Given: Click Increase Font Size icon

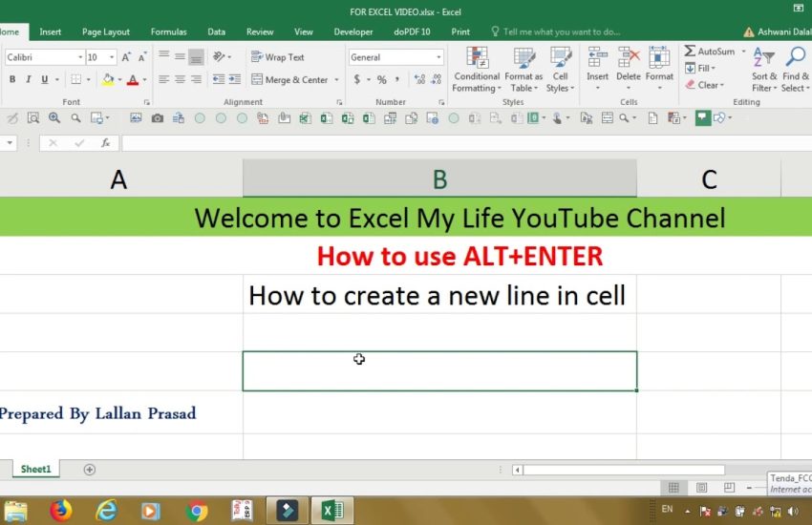Looking at the screenshot, I should tap(126, 57).
